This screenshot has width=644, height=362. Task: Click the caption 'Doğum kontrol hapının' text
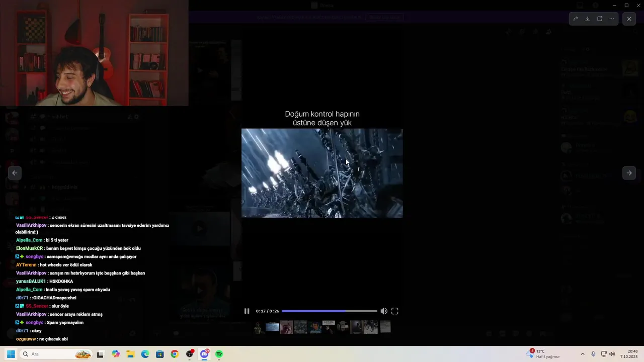coord(322,114)
